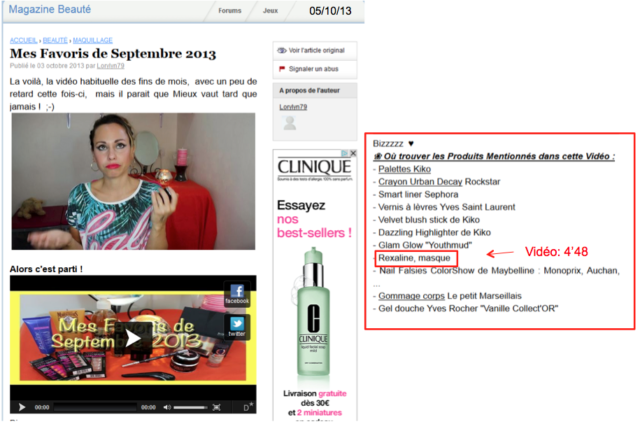This screenshot has height=424, width=640.
Task: Start video with center play button
Action: (x=133, y=338)
